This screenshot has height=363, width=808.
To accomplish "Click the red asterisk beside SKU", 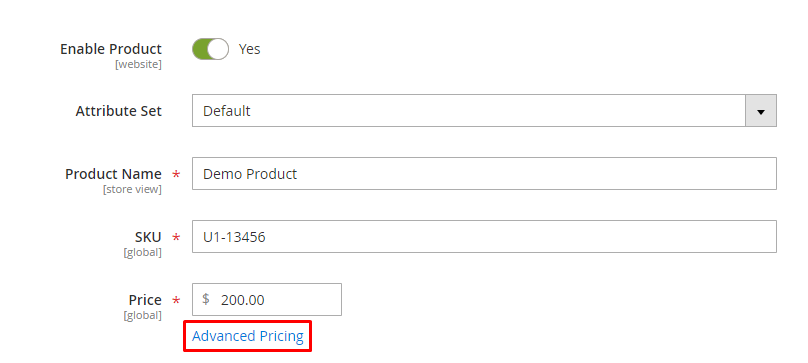I will (176, 238).
